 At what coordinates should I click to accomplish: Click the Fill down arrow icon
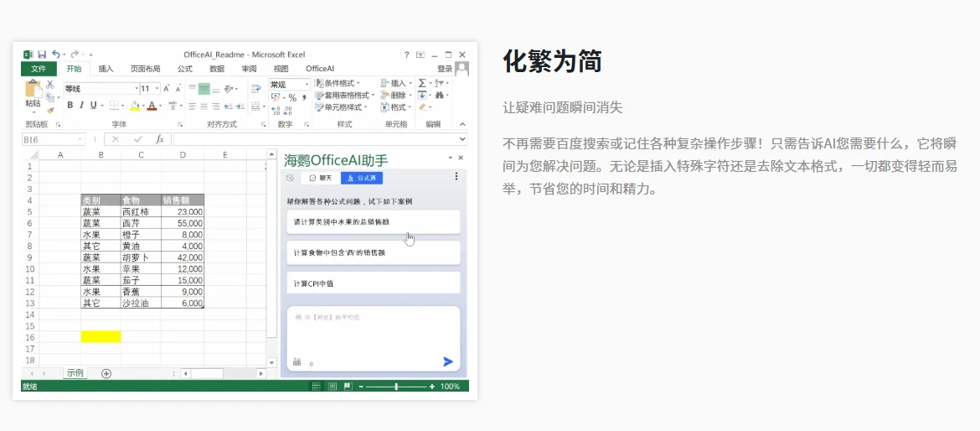click(x=422, y=95)
